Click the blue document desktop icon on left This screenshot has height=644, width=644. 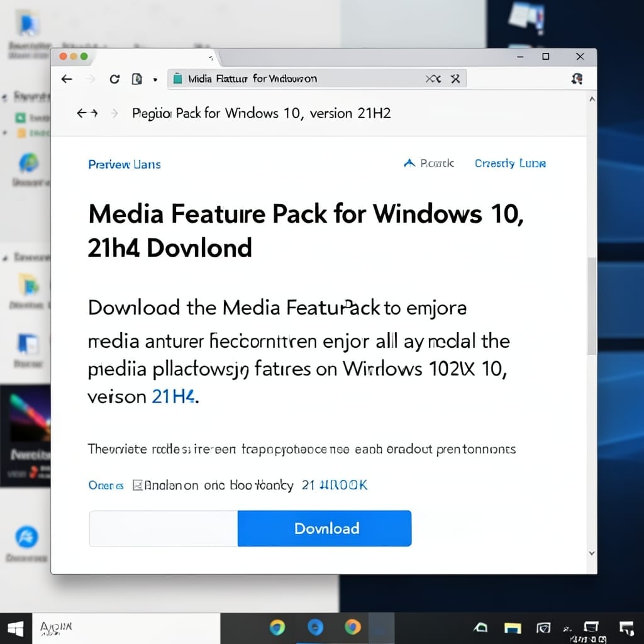(28, 344)
